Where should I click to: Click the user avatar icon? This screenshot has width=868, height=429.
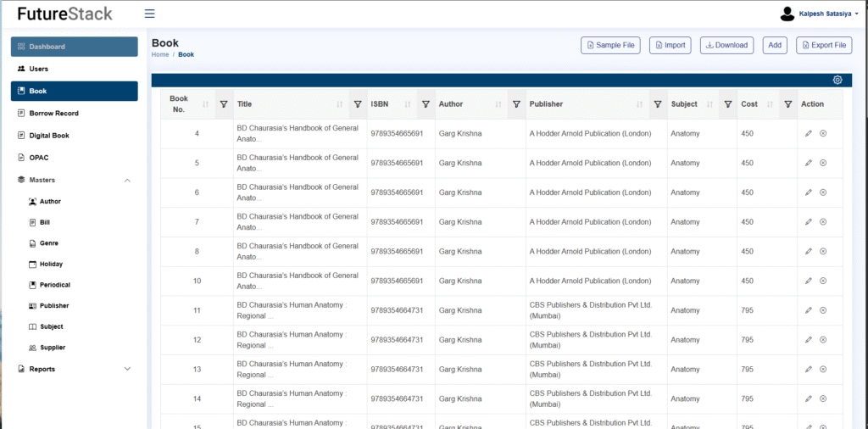[x=787, y=14]
